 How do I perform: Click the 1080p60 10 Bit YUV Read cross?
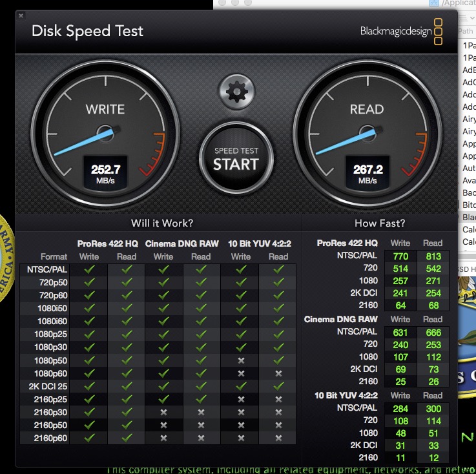(278, 373)
